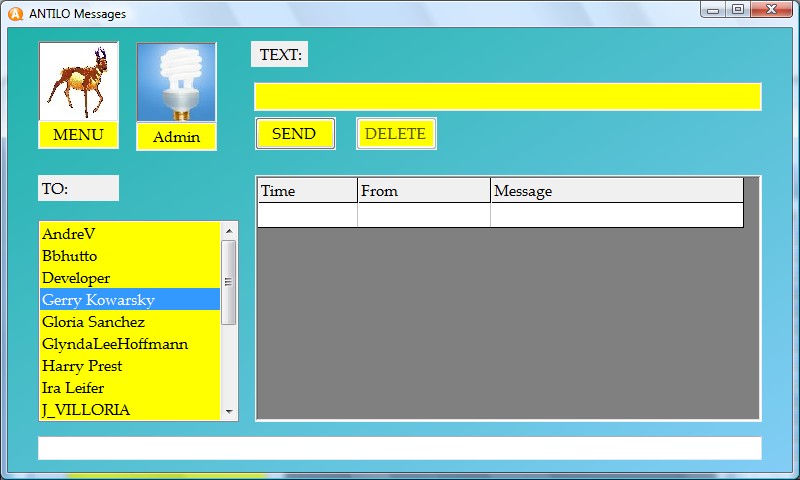Viewport: 800px width, 480px height.
Task: Click the ANTILO app icon in title bar
Action: click(x=15, y=13)
